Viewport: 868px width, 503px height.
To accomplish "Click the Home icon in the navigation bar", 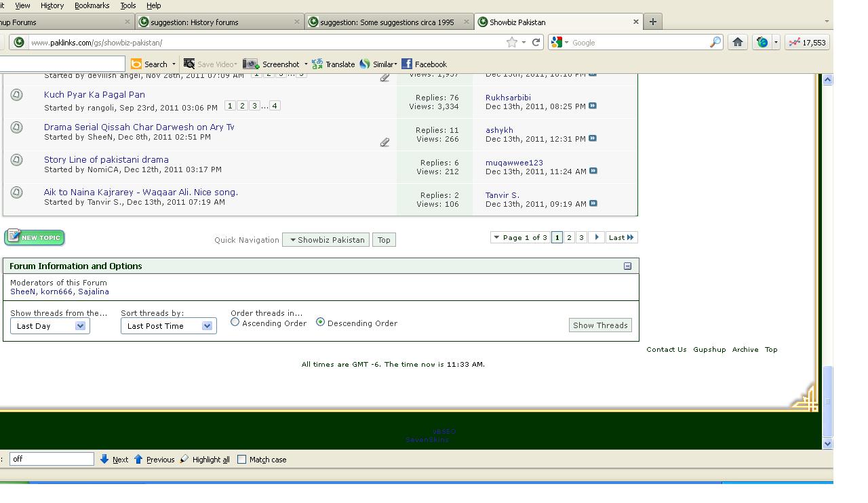I will [x=738, y=42].
